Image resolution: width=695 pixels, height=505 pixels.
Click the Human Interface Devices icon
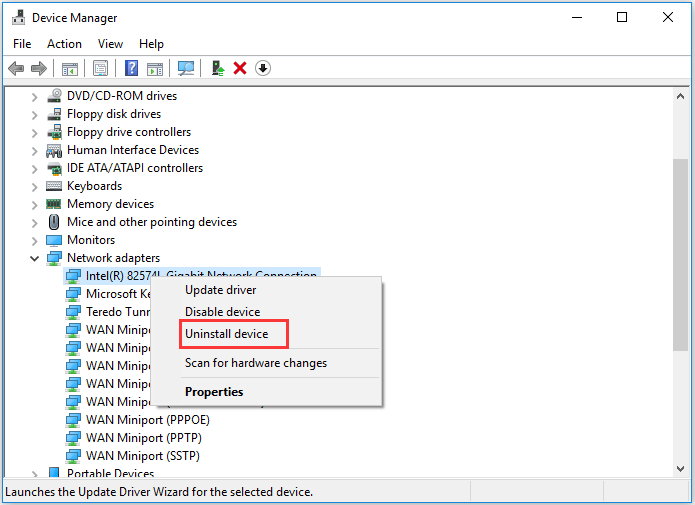(54, 150)
